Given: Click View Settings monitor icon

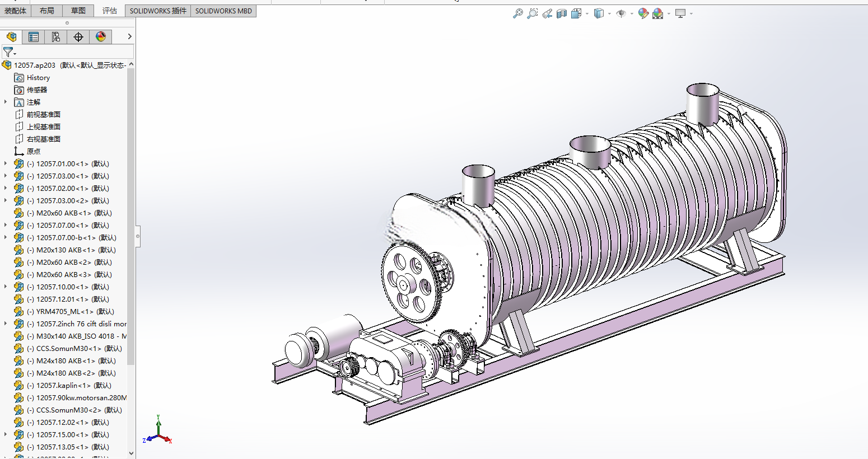Looking at the screenshot, I should (680, 13).
